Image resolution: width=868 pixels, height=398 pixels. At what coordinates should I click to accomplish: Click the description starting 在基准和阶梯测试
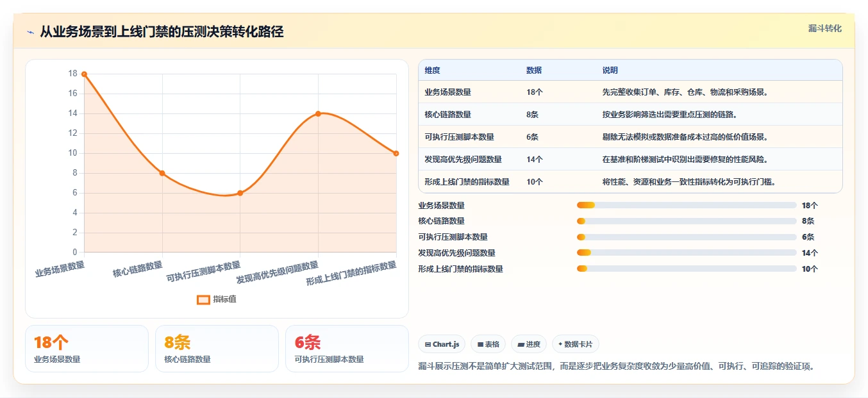(685, 160)
